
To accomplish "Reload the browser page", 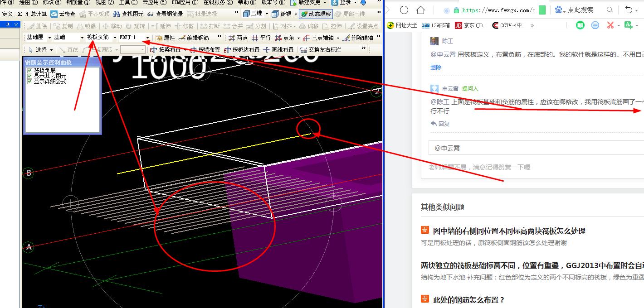I will pyautogui.click(x=404, y=10).
